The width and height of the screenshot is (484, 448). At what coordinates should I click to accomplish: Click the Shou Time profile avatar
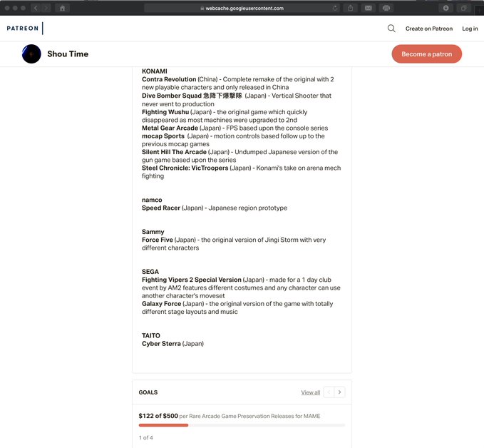[31, 54]
